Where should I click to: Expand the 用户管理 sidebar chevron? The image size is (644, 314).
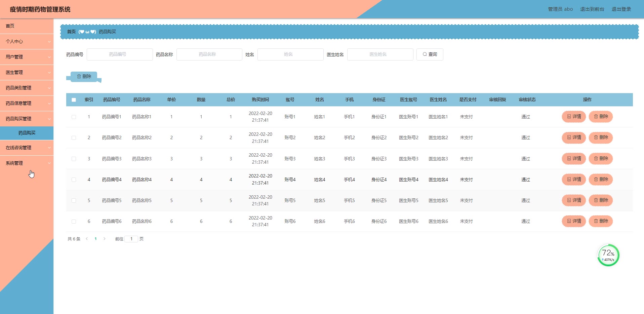[x=49, y=57]
